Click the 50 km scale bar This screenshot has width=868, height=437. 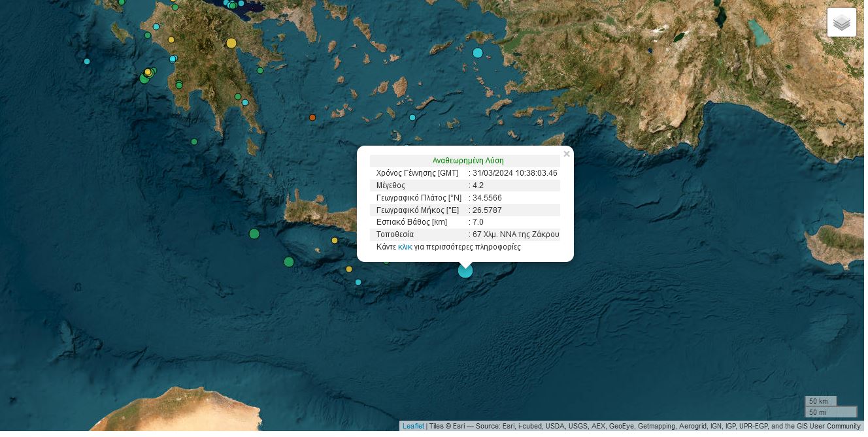pyautogui.click(x=820, y=401)
